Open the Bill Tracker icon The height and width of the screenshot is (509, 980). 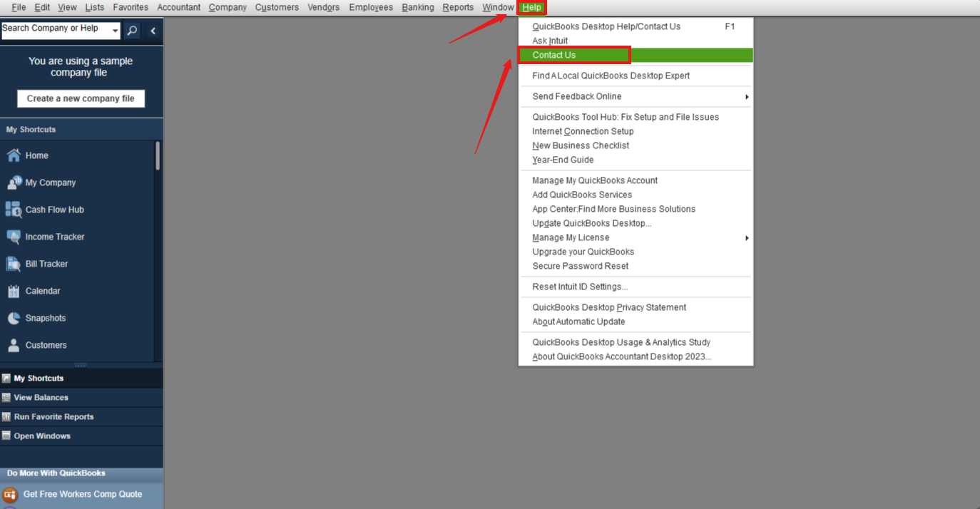14,264
